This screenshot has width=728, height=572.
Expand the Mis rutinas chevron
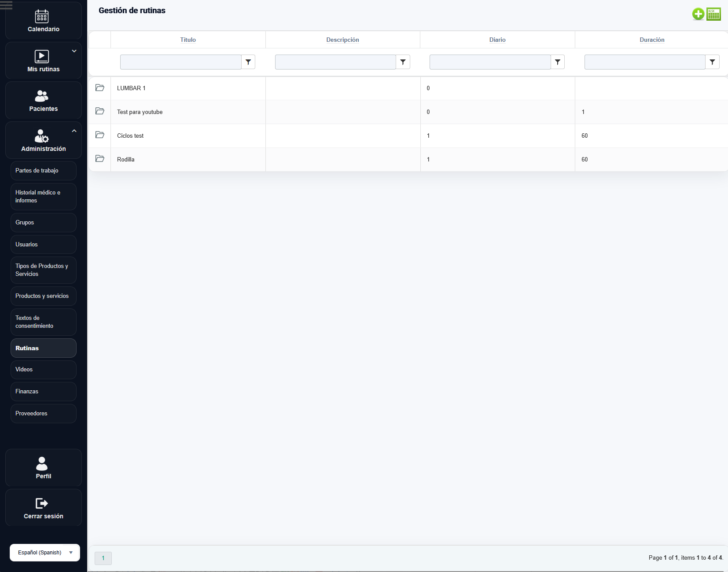[74, 51]
